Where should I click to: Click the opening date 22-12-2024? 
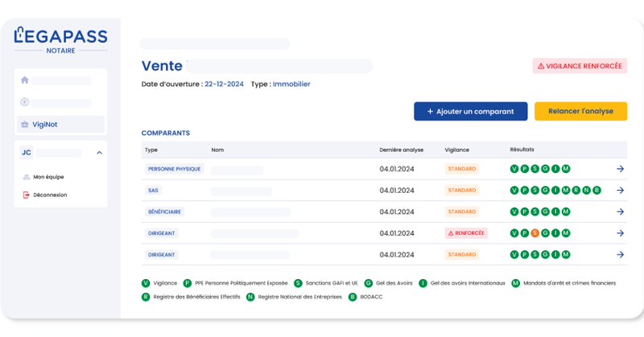(x=225, y=84)
